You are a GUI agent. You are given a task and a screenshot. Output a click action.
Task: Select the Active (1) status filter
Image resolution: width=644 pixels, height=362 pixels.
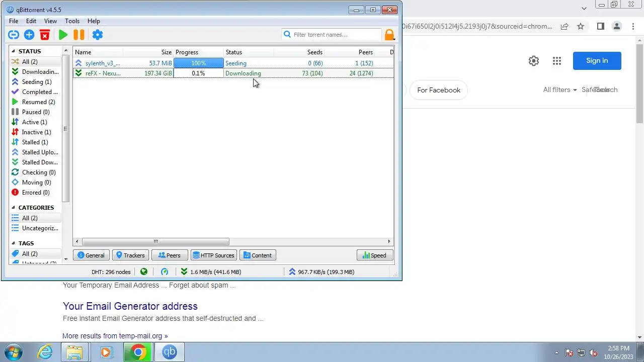35,122
